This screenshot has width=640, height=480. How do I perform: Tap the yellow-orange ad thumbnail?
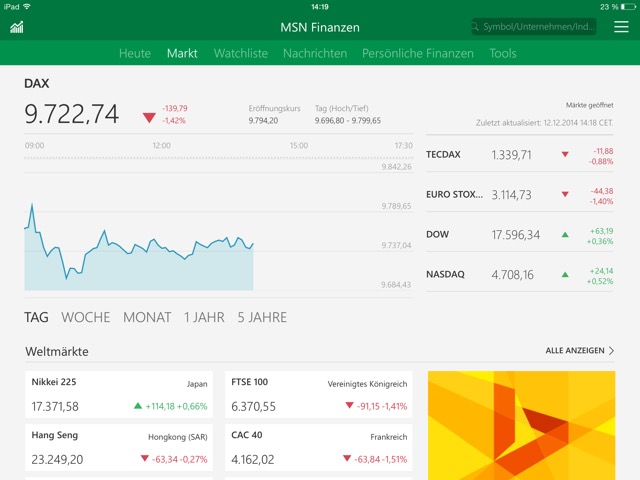coord(521,425)
